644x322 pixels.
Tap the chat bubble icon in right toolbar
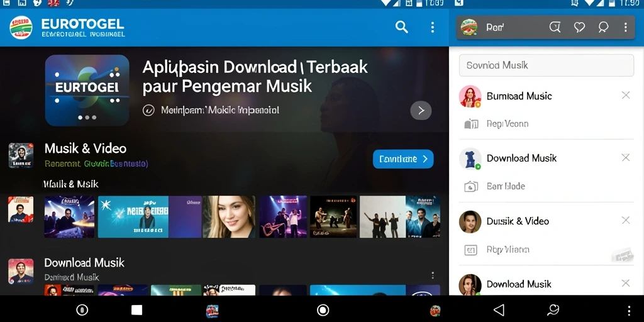point(603,28)
